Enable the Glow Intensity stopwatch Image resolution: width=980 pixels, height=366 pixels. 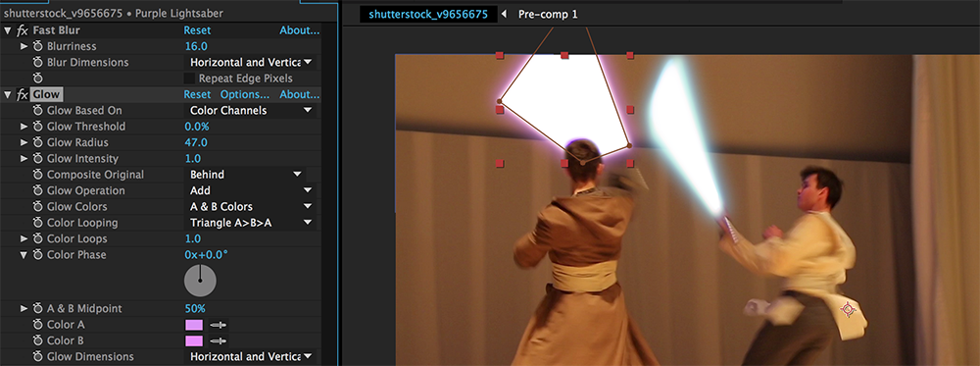pyautogui.click(x=37, y=159)
